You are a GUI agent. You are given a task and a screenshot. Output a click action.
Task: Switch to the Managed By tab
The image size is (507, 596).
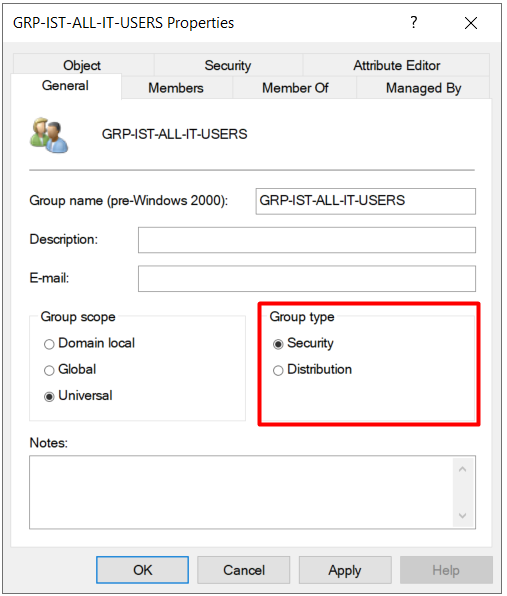pos(423,88)
